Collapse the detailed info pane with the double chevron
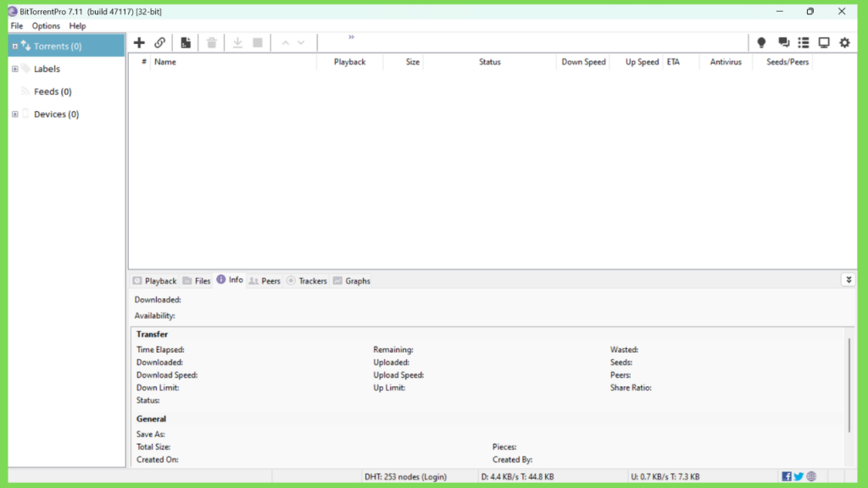This screenshot has width=868, height=488. [x=849, y=280]
